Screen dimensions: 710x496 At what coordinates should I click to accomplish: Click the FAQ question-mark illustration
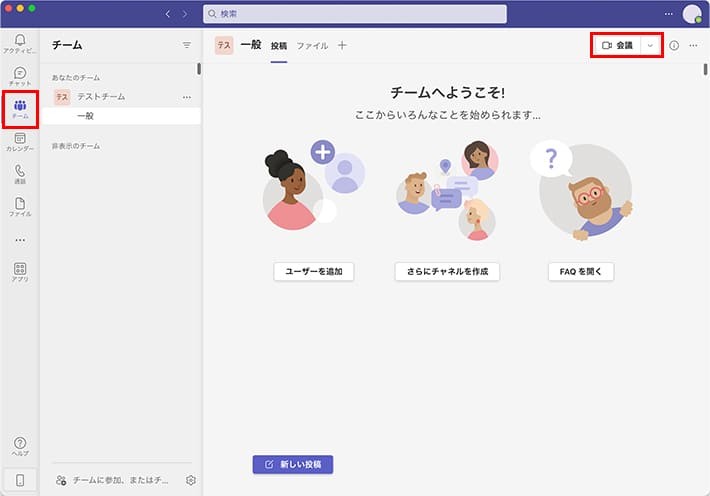point(581,190)
